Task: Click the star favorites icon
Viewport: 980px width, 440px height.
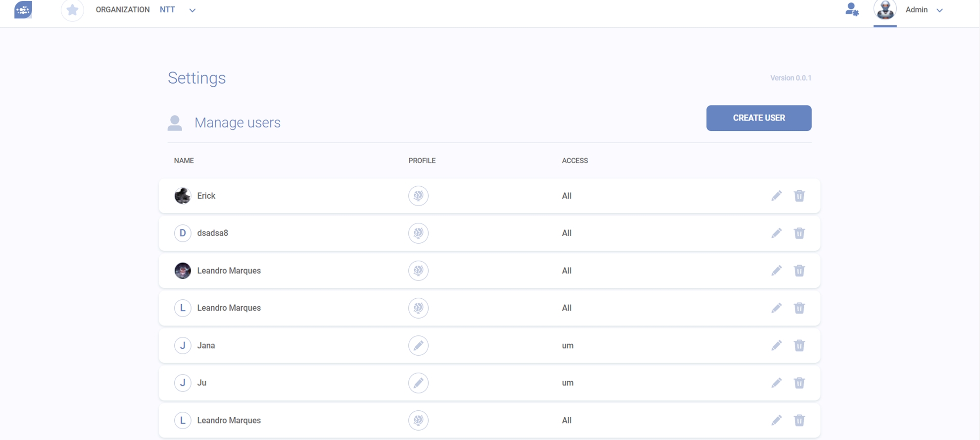Action: coord(72,10)
